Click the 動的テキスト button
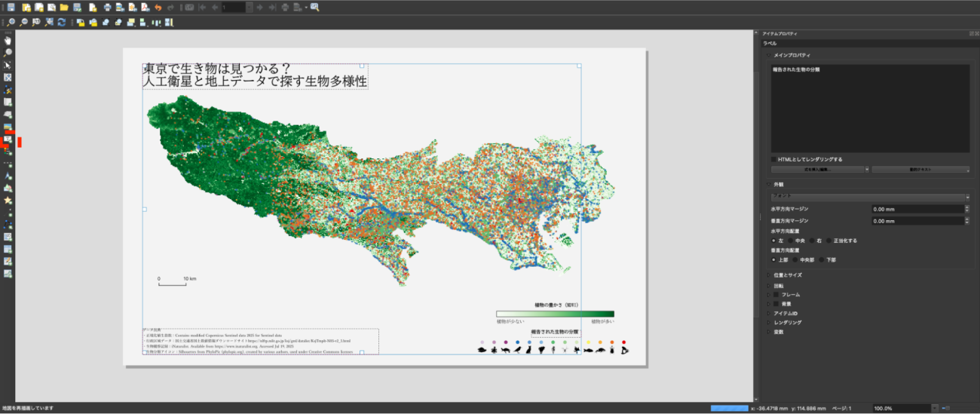Viewport: 980px width, 414px height. pyautogui.click(x=920, y=170)
